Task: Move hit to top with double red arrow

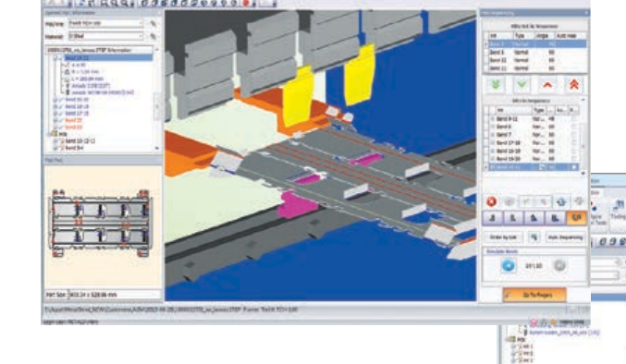Action: tap(573, 84)
